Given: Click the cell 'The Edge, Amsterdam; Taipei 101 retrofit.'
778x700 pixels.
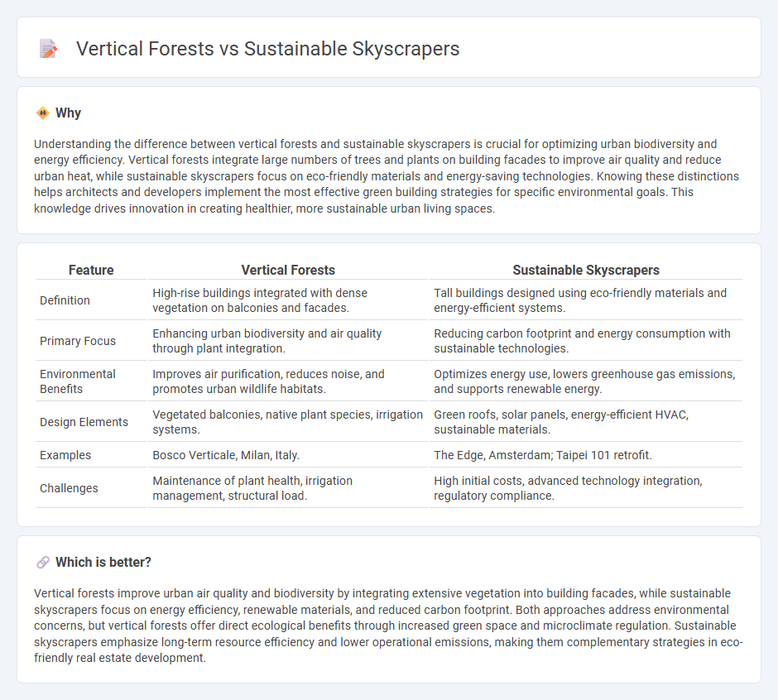Looking at the screenshot, I should point(586,455).
